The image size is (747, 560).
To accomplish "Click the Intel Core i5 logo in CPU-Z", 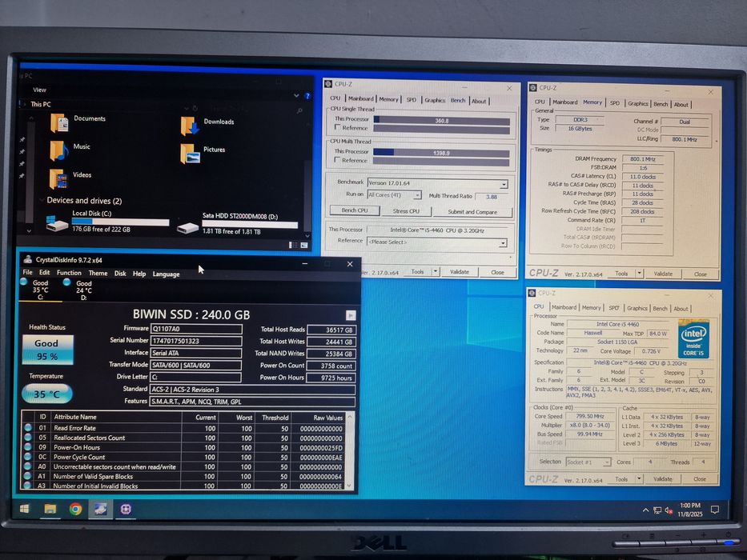I will click(693, 339).
